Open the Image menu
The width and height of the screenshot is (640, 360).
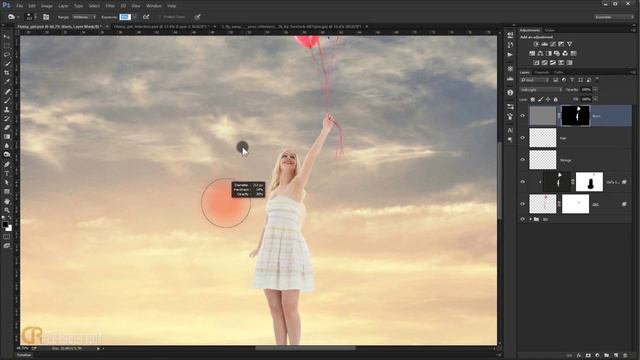pos(47,6)
